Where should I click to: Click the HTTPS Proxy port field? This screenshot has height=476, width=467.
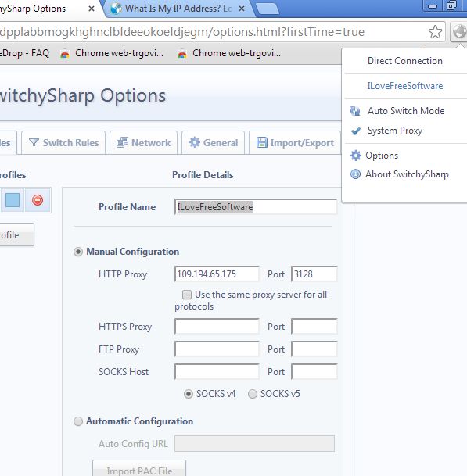[314, 327]
